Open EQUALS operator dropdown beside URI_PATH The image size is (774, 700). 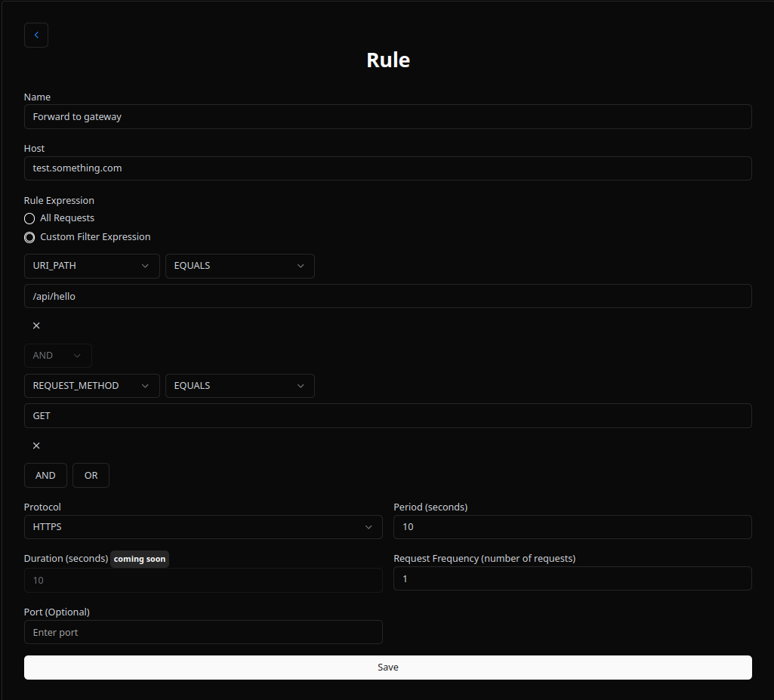point(239,266)
